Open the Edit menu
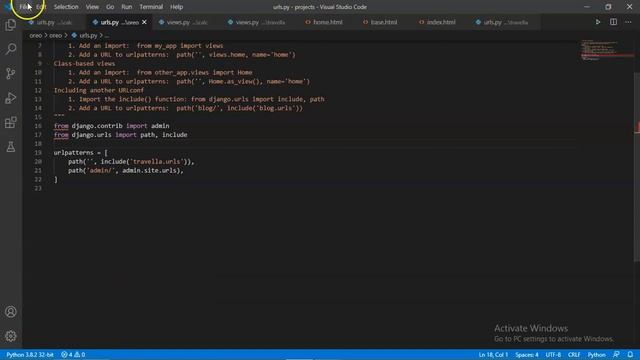640x360 pixels. point(41,7)
